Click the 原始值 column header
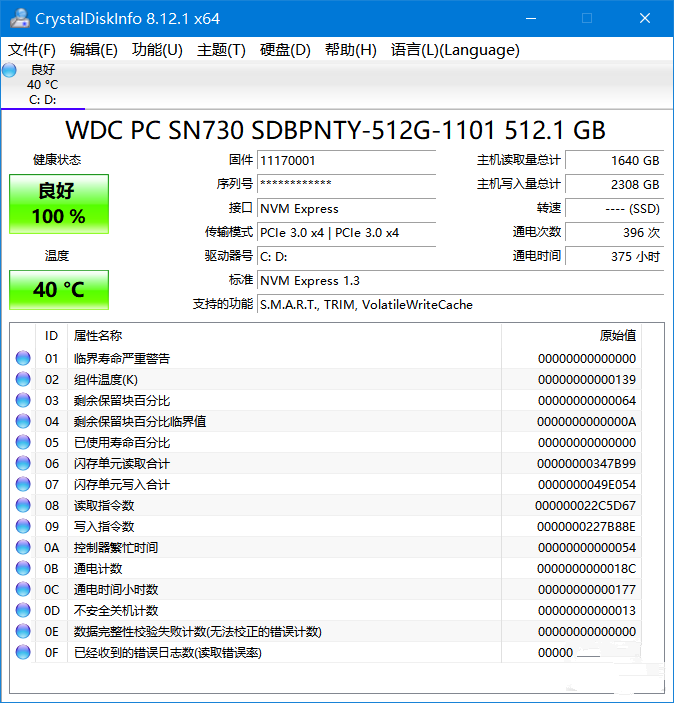The image size is (674, 703). point(617,336)
